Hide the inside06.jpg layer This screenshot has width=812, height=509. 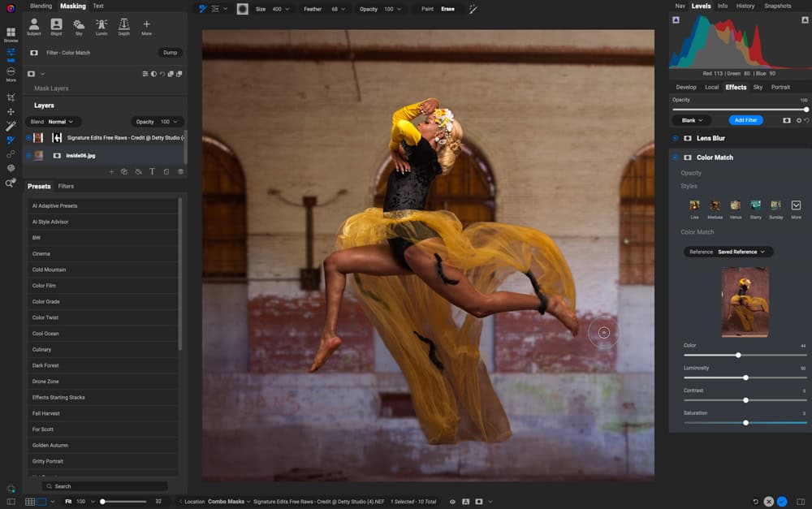coord(29,155)
